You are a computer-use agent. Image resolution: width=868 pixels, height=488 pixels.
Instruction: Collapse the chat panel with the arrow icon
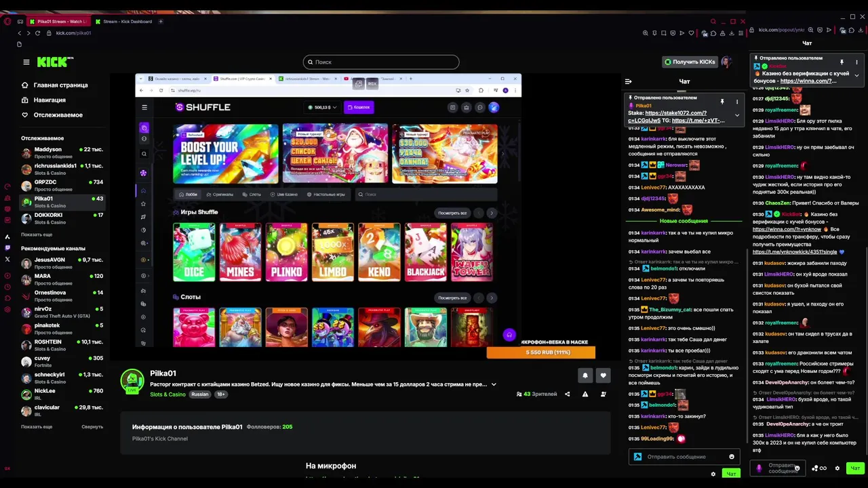pos(628,81)
